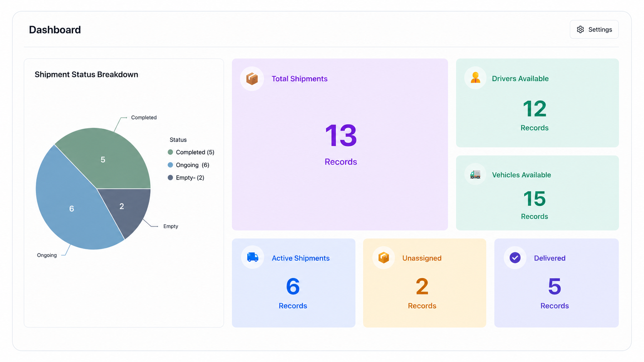
Task: Click the number 15 in Vehicles Available
Action: (x=535, y=199)
